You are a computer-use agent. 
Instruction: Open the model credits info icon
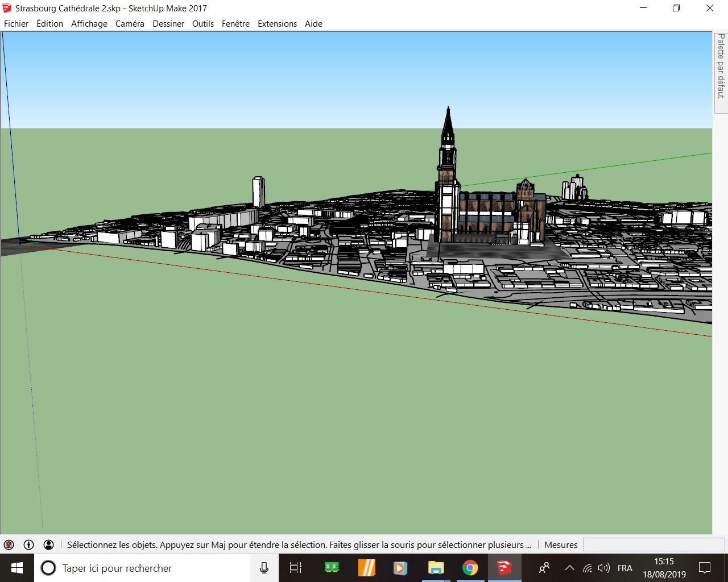(29, 544)
